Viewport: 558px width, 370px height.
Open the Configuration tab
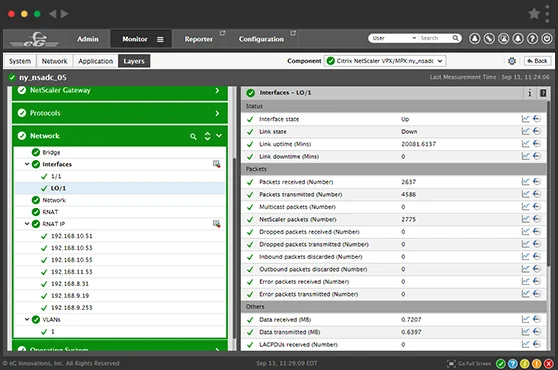click(261, 39)
